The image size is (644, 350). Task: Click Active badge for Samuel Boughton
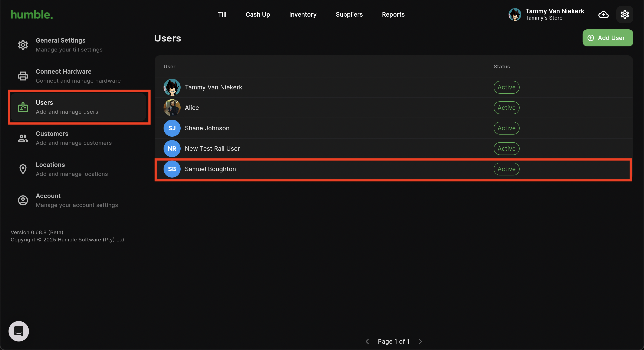(506, 169)
